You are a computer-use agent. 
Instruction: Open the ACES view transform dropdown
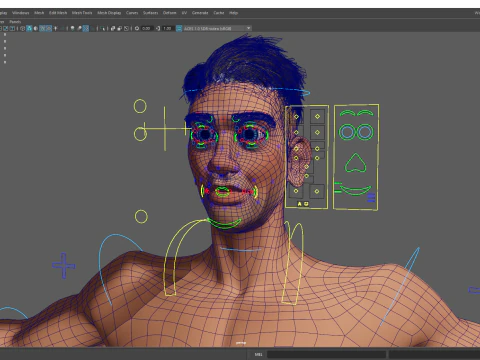point(217,28)
